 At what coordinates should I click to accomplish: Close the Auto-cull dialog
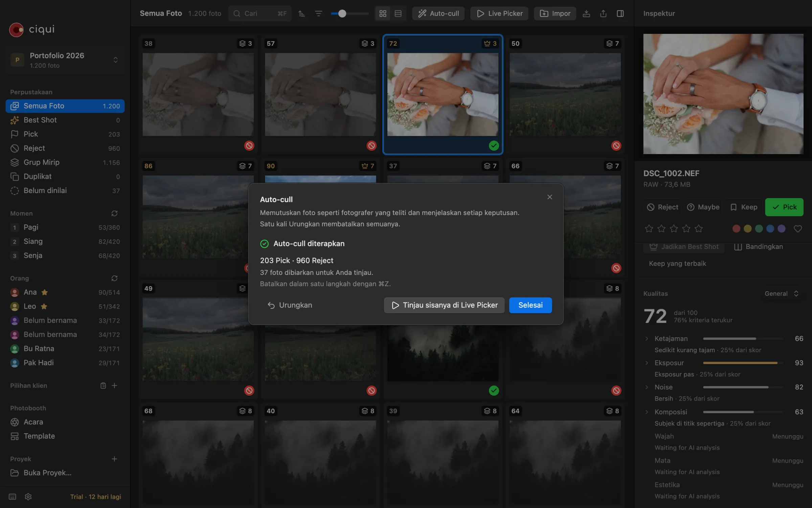(x=549, y=197)
